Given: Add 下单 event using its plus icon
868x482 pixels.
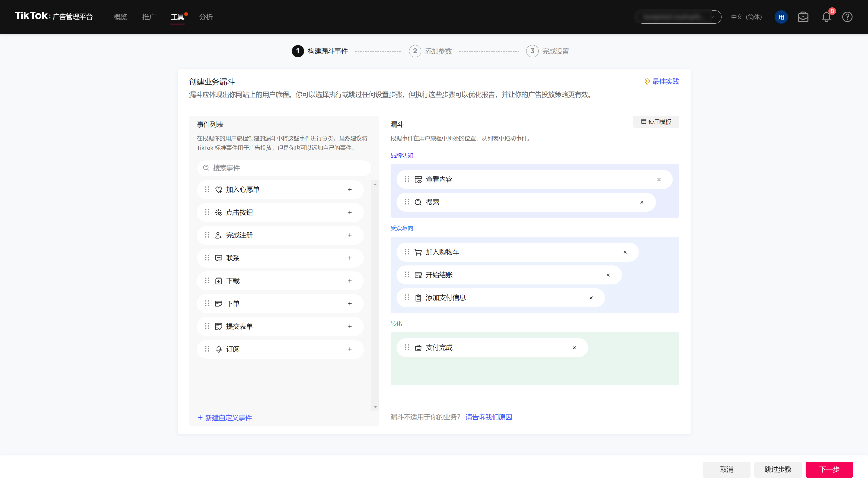Looking at the screenshot, I should click(350, 304).
